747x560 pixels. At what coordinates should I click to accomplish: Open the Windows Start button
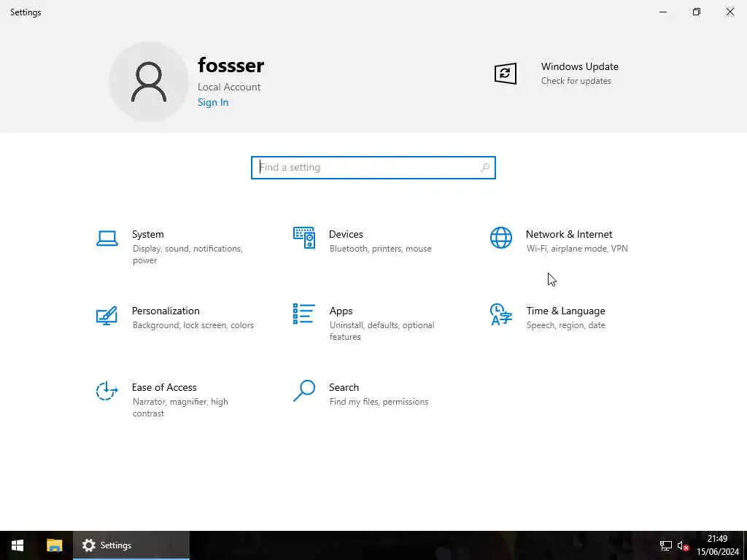18,545
